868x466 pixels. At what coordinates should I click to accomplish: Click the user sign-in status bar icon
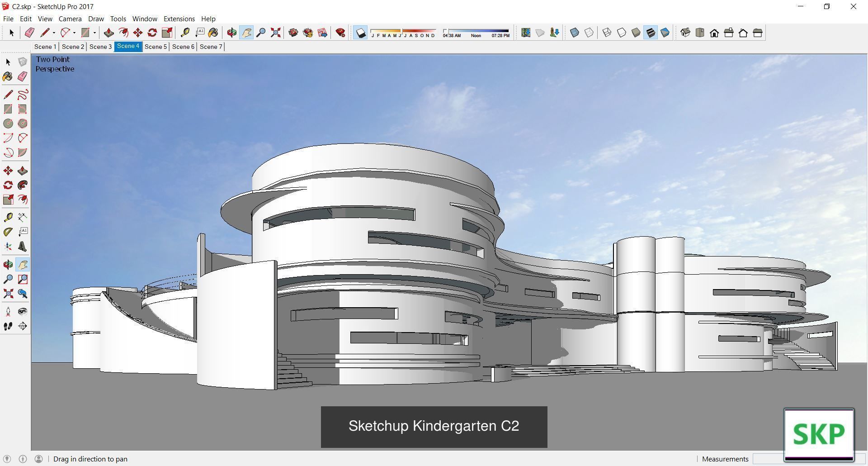39,459
